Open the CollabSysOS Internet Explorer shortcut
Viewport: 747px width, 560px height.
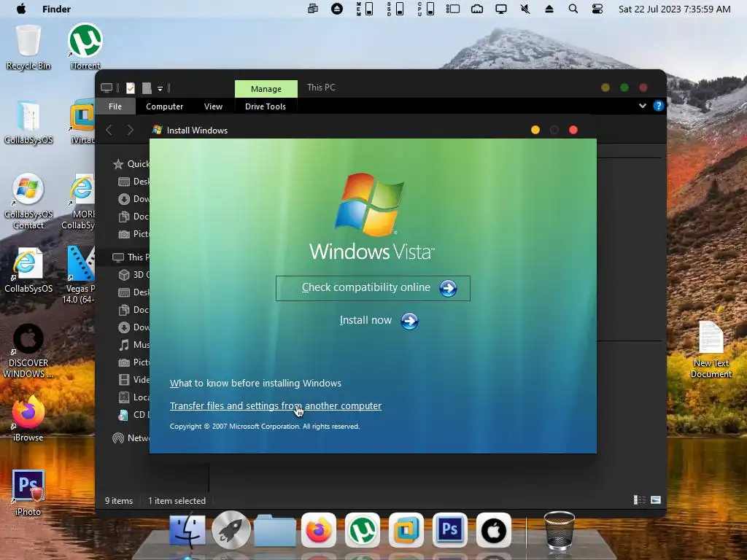(x=28, y=270)
